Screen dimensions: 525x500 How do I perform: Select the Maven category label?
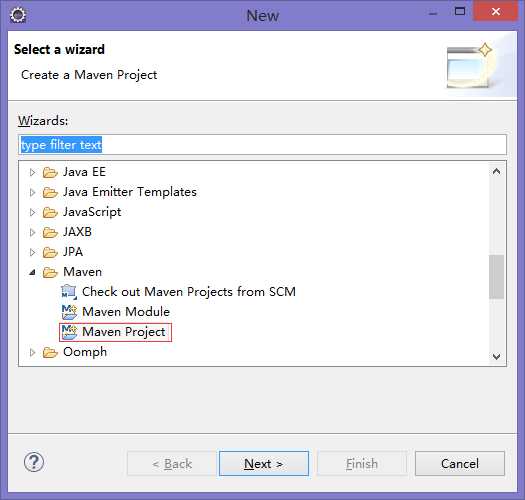82,272
